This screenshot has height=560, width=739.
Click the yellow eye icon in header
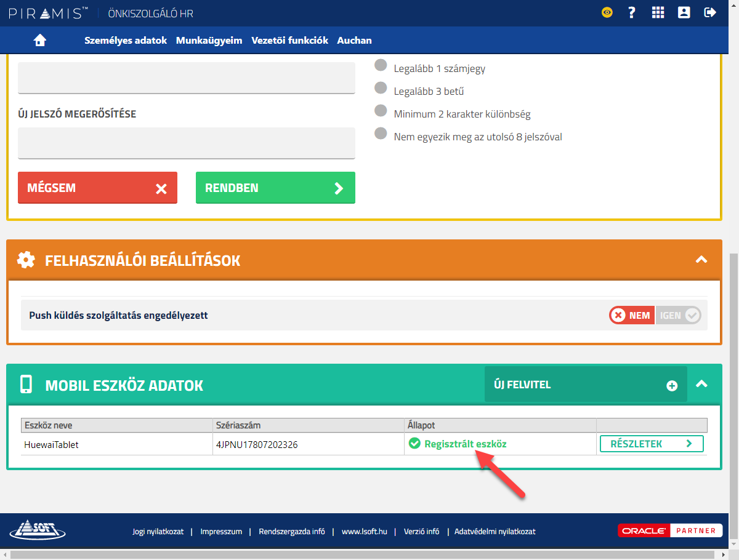click(x=607, y=13)
